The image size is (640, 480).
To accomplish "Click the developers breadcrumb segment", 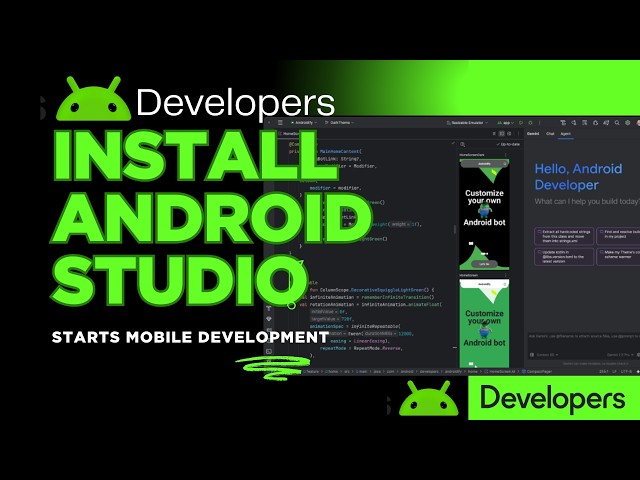I will pyautogui.click(x=429, y=371).
